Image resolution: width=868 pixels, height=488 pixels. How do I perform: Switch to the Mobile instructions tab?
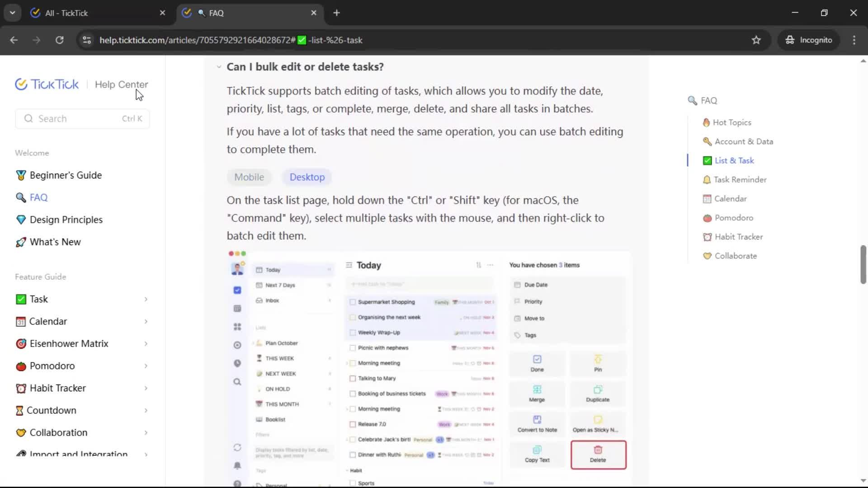(x=249, y=177)
